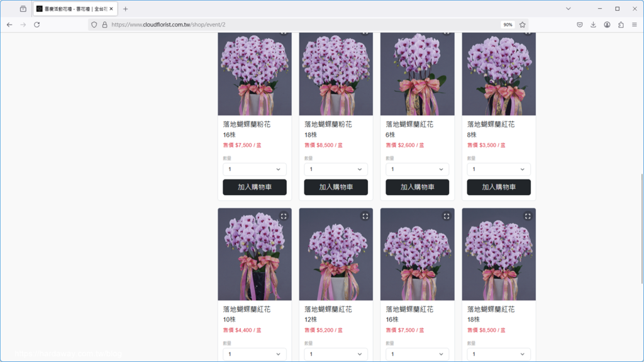This screenshot has width=644, height=362.
Task: Click the price $2,600 text
Action: pos(406,145)
